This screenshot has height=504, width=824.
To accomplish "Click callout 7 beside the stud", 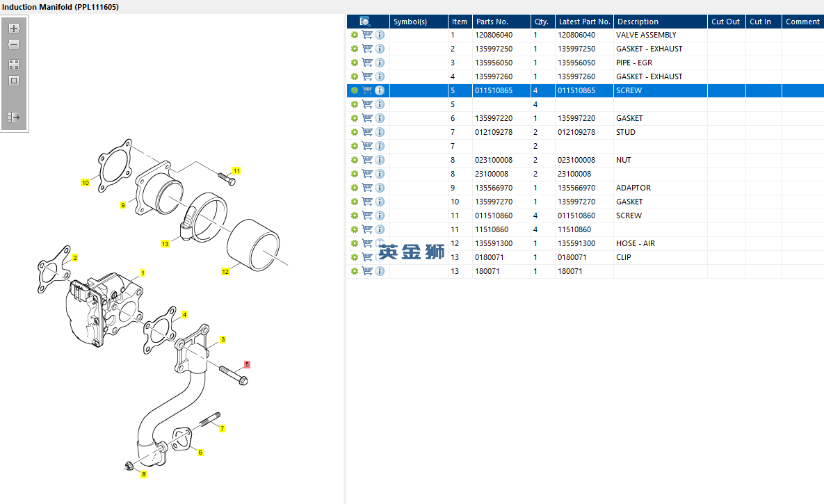I will 223,429.
